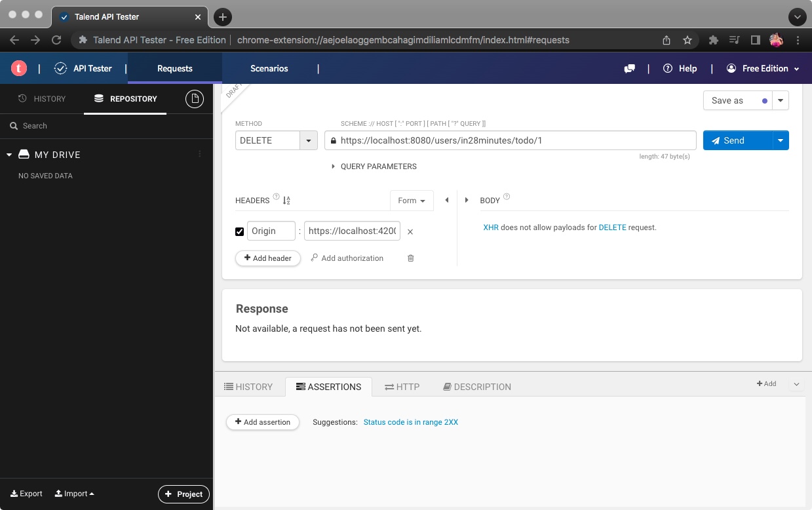812x510 pixels.
Task: Send the request
Action: point(738,140)
